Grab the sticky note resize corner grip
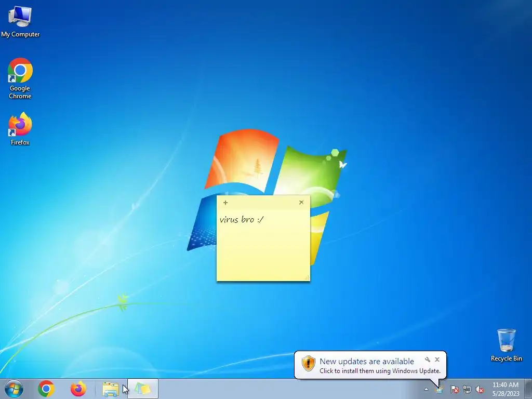 tap(307, 278)
